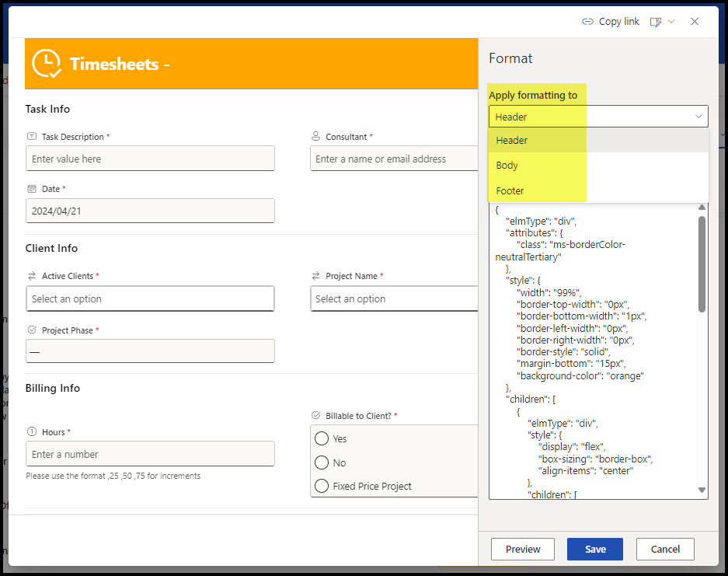Viewport: 728px width, 576px height.
Task: Expand the Project Name dropdown
Action: 394,298
